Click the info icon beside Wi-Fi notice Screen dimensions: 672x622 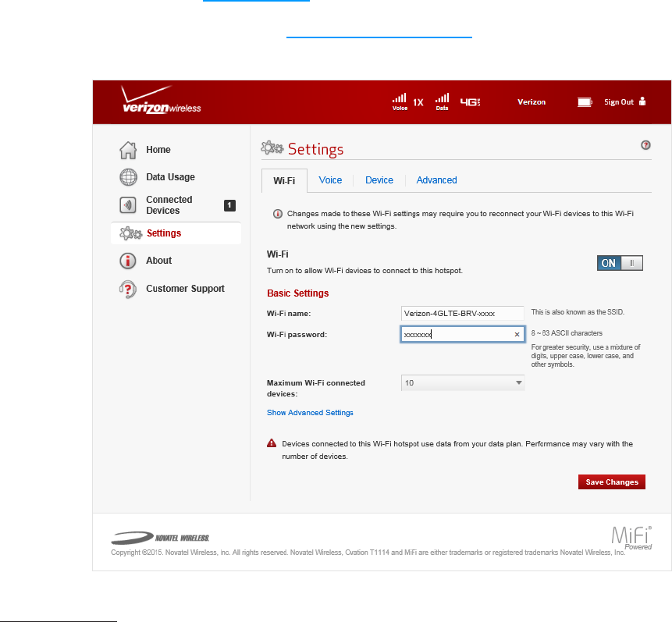pyautogui.click(x=278, y=214)
